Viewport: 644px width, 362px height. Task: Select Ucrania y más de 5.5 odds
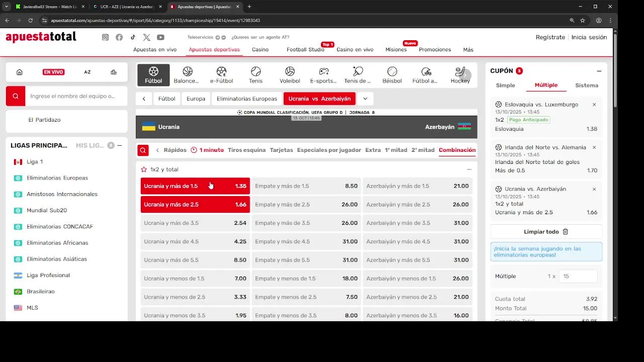click(x=195, y=260)
